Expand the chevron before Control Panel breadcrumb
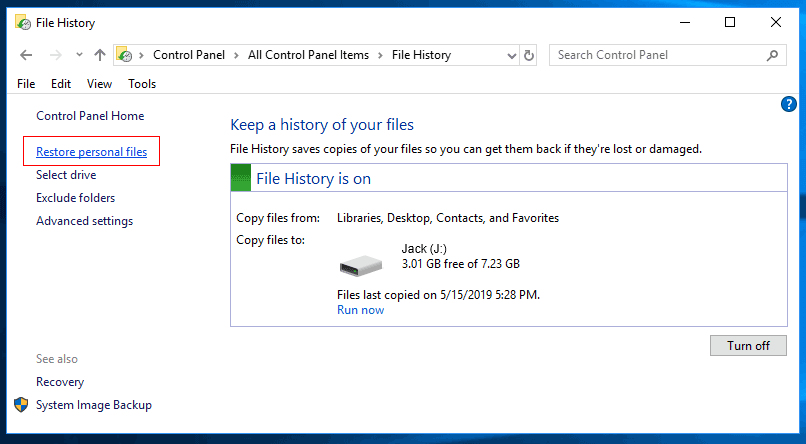Viewport: 806px width, 444px height. [x=141, y=55]
